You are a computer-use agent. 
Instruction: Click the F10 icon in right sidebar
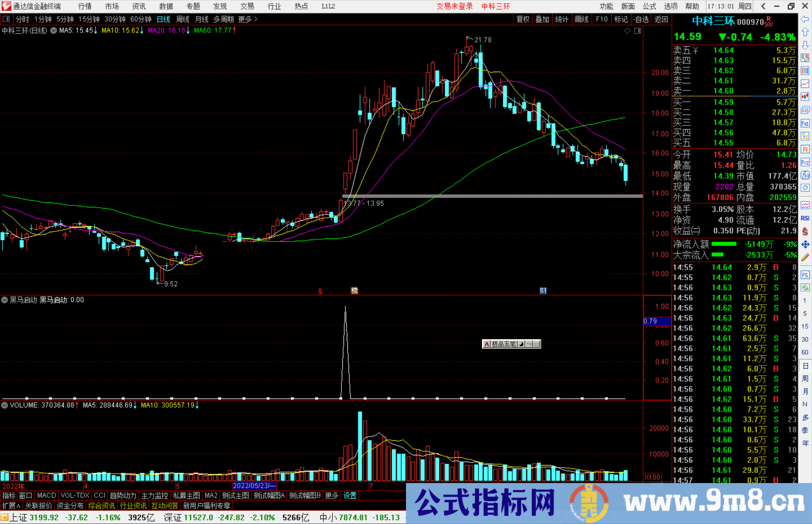[x=805, y=124]
